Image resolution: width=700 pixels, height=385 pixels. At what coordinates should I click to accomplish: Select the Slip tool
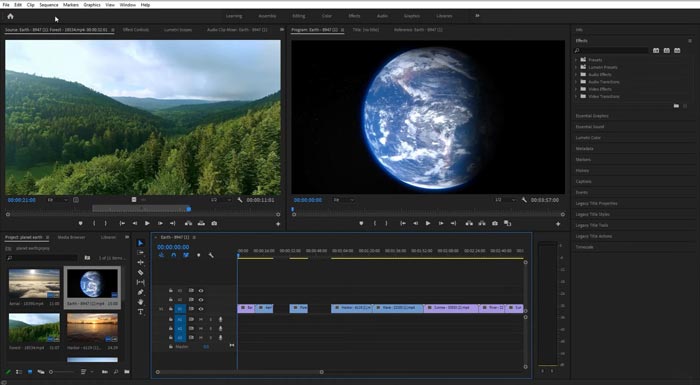[141, 282]
